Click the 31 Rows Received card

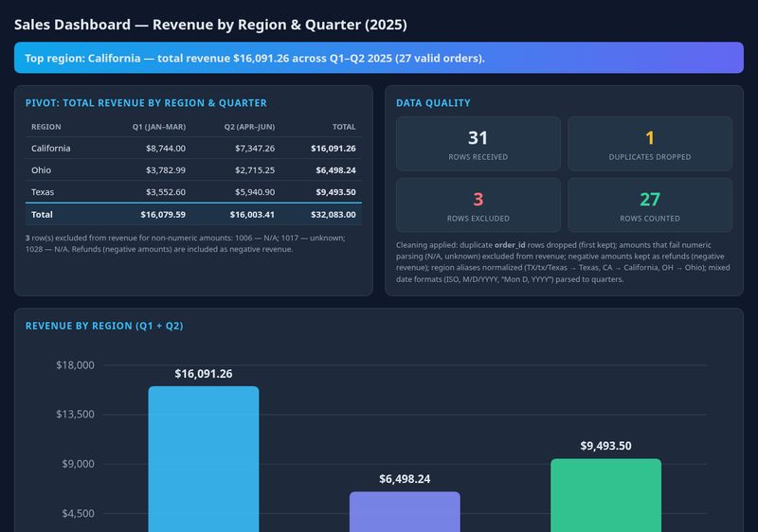click(478, 143)
